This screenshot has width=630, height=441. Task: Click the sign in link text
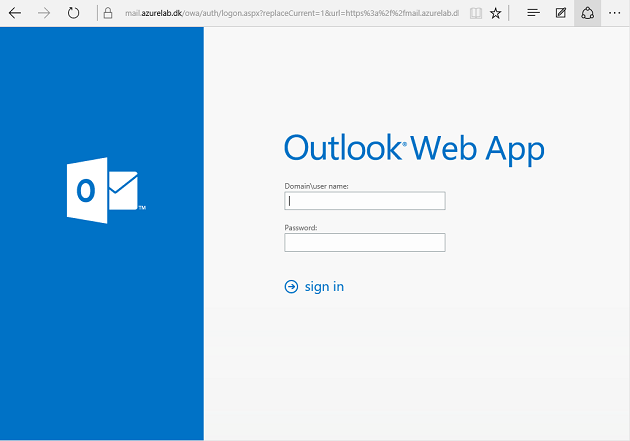(324, 287)
